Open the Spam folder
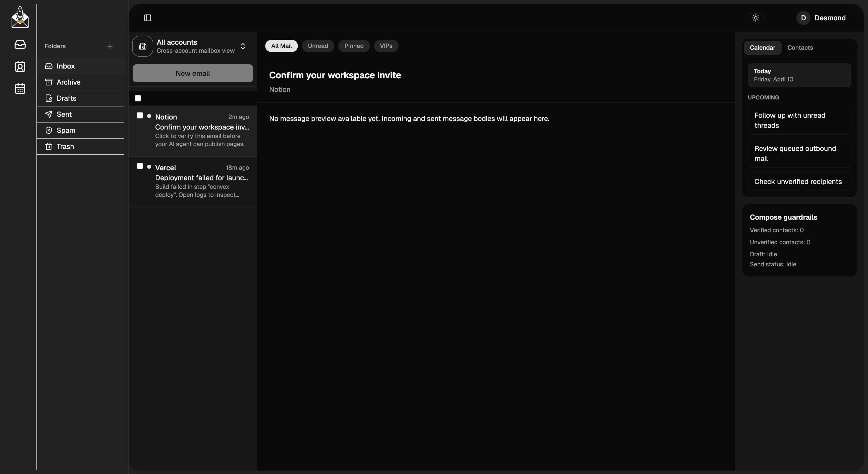Viewport: 868px width, 474px height. click(x=66, y=130)
